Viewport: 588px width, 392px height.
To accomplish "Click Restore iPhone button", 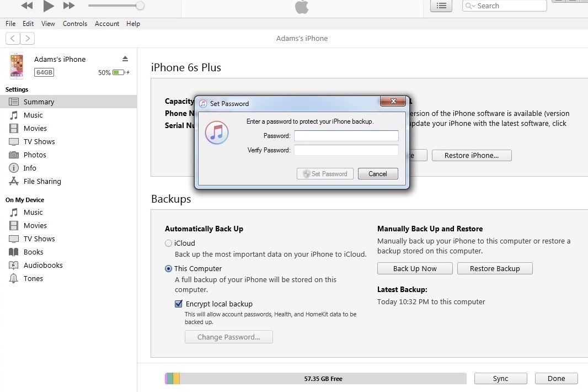I will click(x=472, y=156).
